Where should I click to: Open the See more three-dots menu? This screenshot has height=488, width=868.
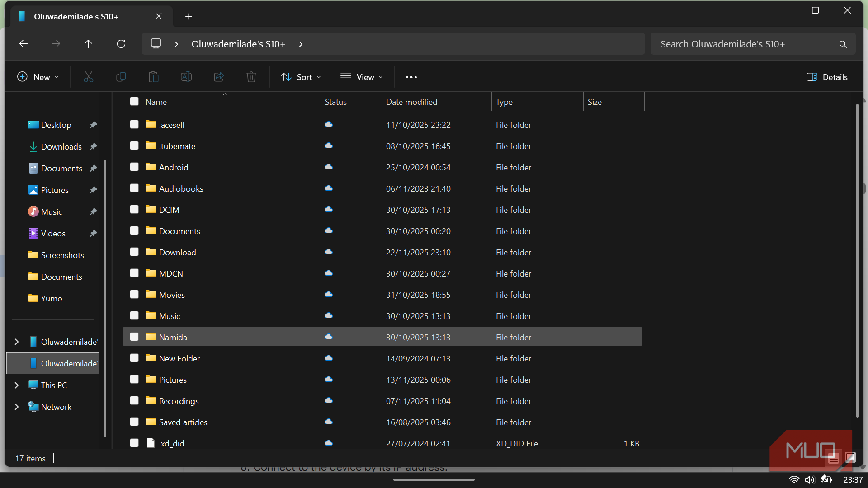(x=411, y=77)
